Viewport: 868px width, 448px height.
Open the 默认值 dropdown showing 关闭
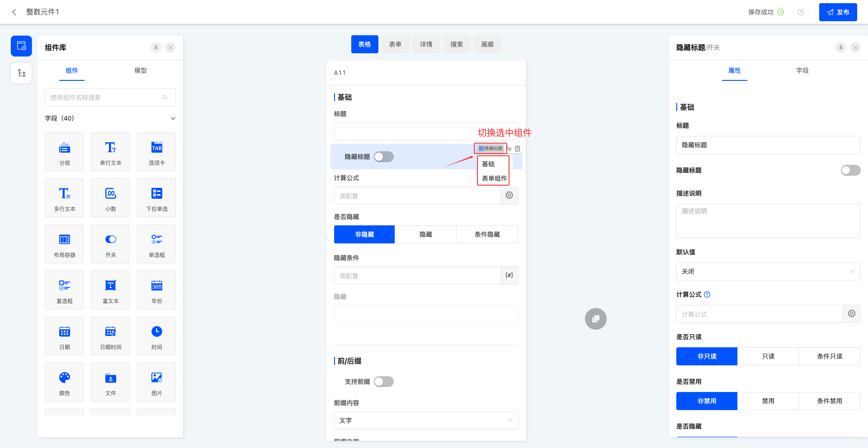768,271
